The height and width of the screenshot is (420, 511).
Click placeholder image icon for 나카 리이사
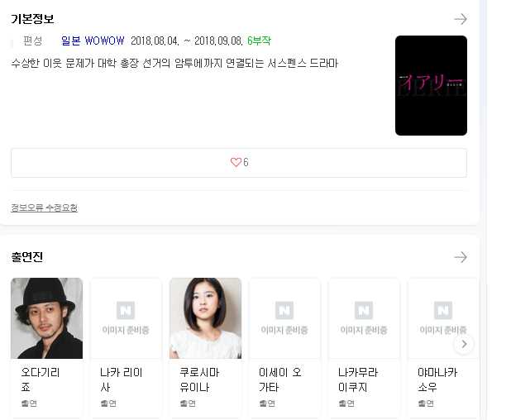pyautogui.click(x=126, y=310)
